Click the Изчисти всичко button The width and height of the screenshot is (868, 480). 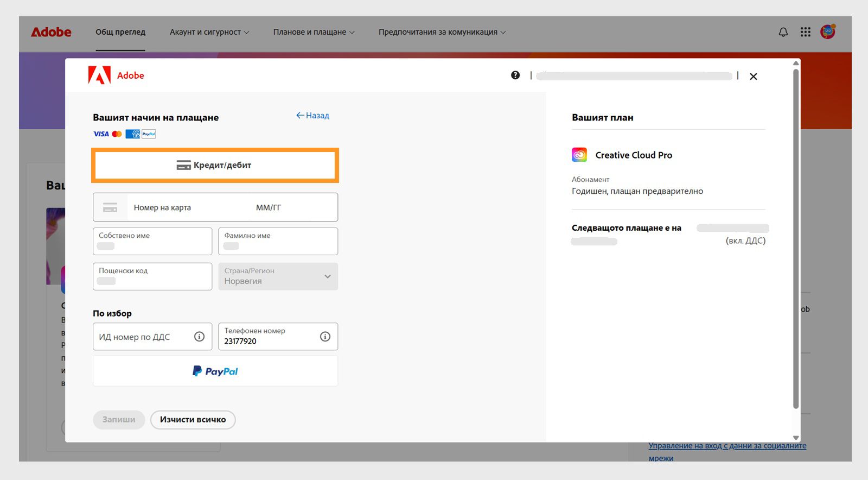click(x=193, y=420)
